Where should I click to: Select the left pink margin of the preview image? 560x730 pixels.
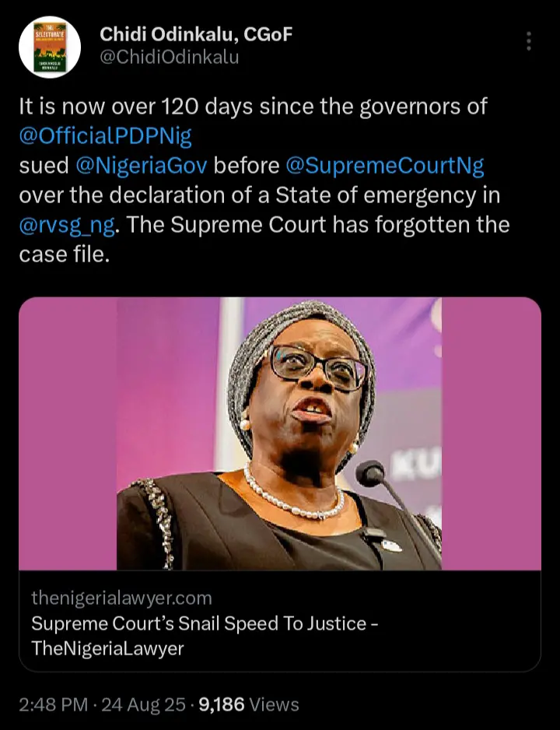68,433
